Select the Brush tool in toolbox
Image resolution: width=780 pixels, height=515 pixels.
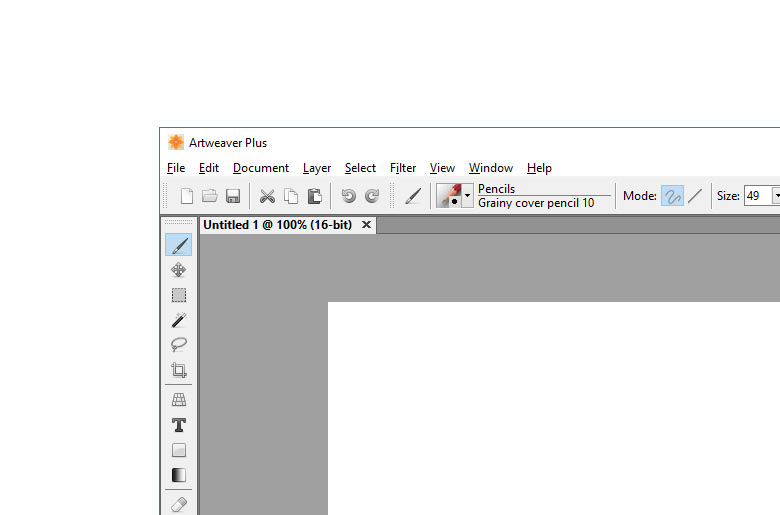tap(179, 245)
